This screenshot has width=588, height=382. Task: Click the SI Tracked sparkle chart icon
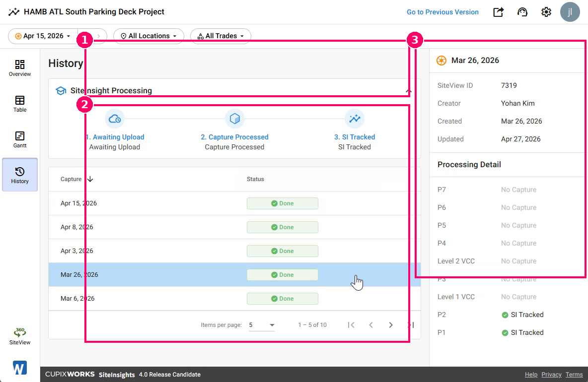tap(355, 119)
